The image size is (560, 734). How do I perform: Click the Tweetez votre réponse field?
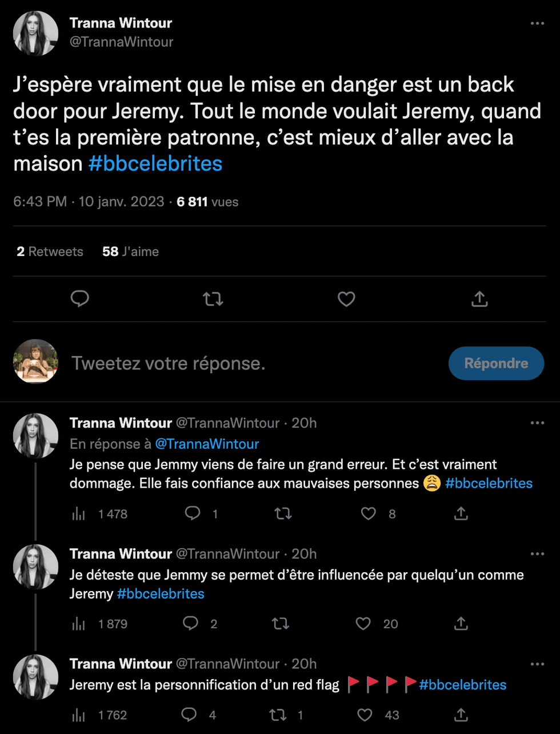[229, 363]
